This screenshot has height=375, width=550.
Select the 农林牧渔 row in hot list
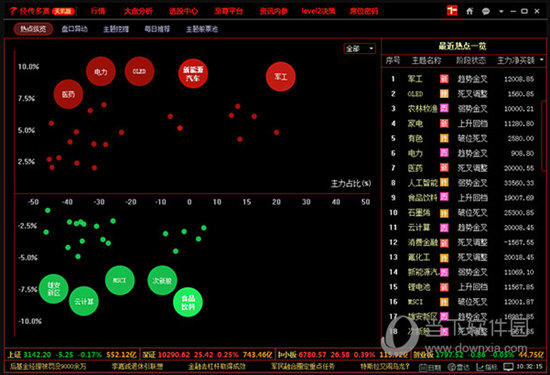463,109
